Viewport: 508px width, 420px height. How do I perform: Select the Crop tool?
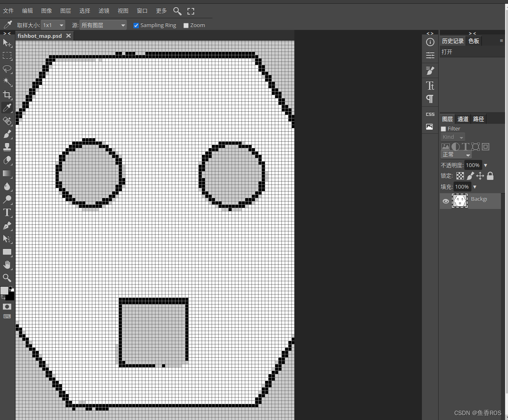[x=7, y=95]
